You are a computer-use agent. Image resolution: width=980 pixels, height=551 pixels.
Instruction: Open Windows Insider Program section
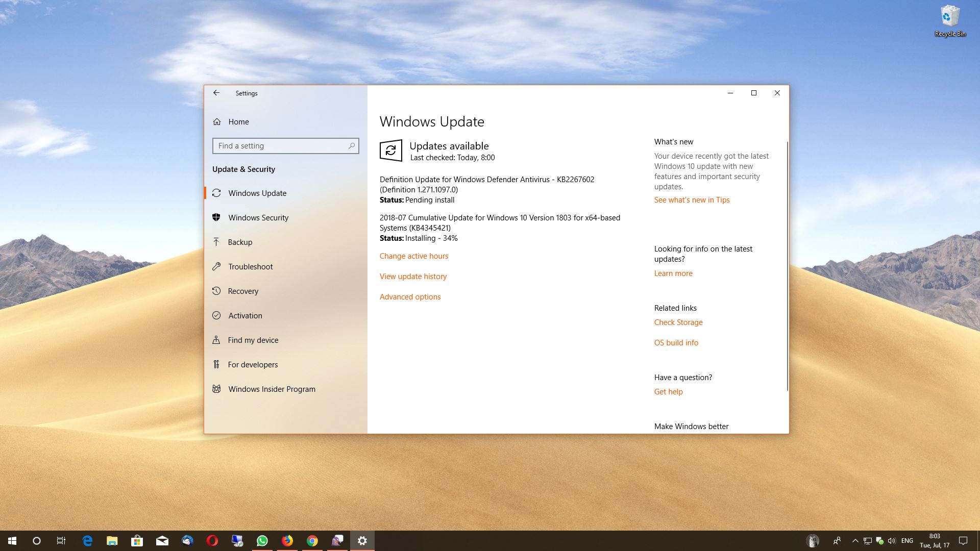click(x=286, y=389)
